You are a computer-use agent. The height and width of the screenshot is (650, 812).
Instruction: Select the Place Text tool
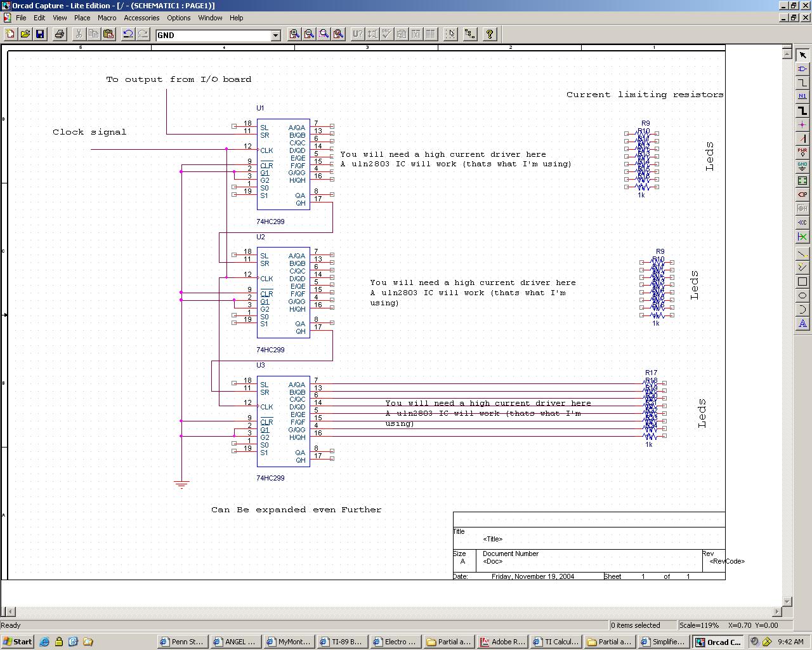802,323
